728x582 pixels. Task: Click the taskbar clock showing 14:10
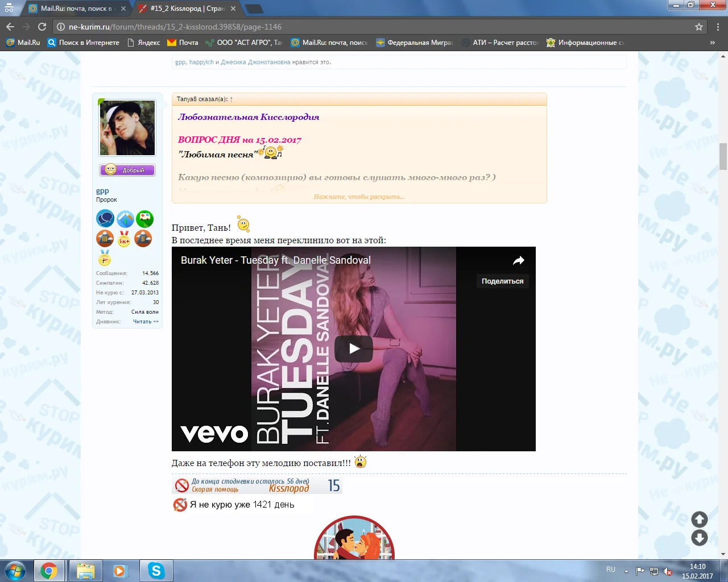point(697,571)
